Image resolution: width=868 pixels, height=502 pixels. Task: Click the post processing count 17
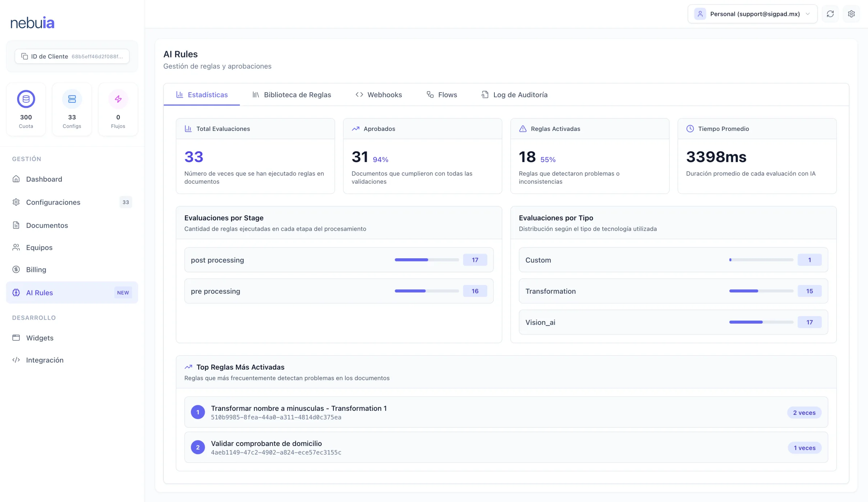[475, 260]
